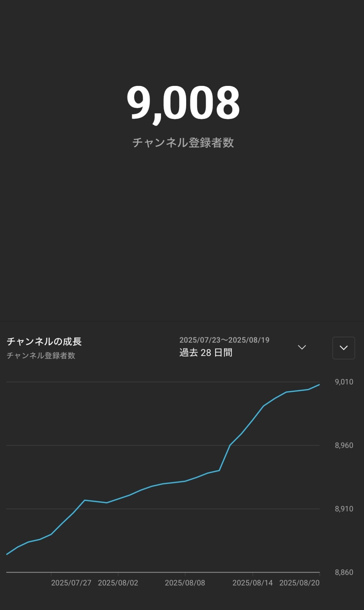
Task: Click the チャンネルの成長 heading
Action: coord(44,341)
